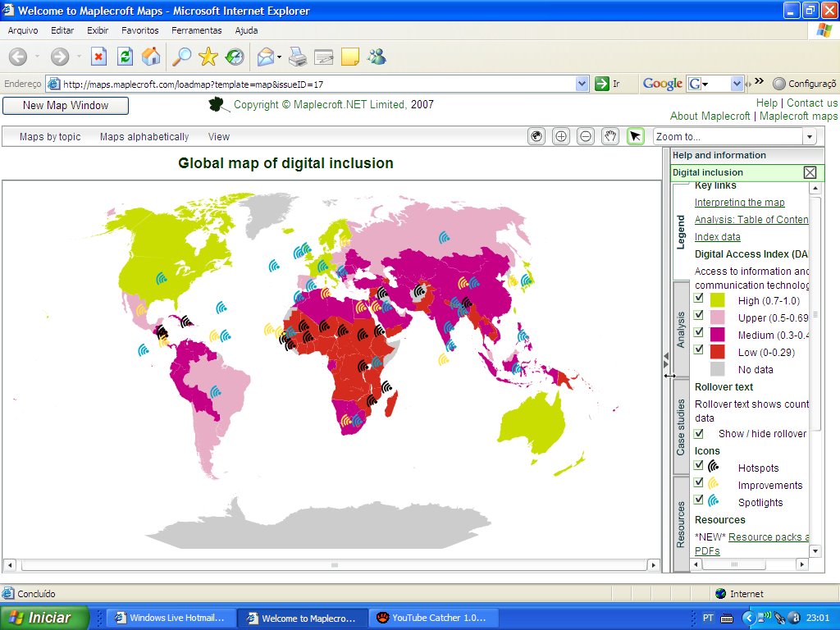Click the Edit page icon in toolbar
840x630 pixels.
point(323,57)
